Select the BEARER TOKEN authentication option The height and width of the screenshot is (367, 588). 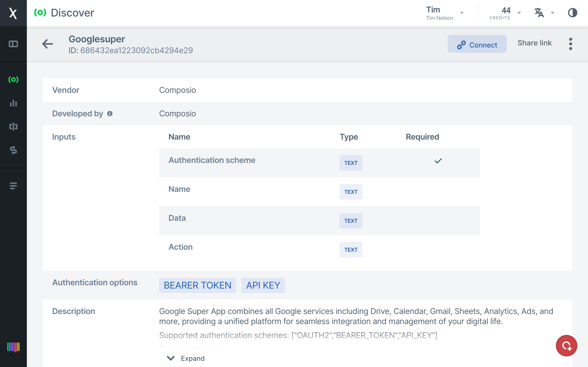197,285
